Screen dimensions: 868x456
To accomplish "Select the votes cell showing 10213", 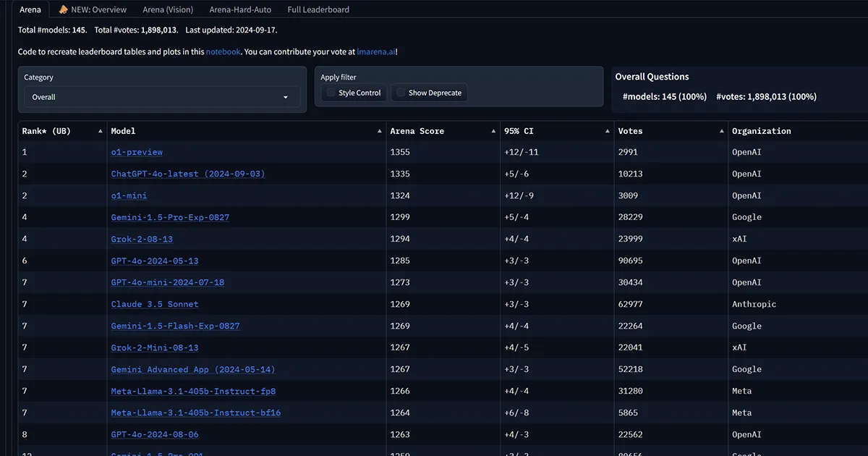I will (x=671, y=174).
